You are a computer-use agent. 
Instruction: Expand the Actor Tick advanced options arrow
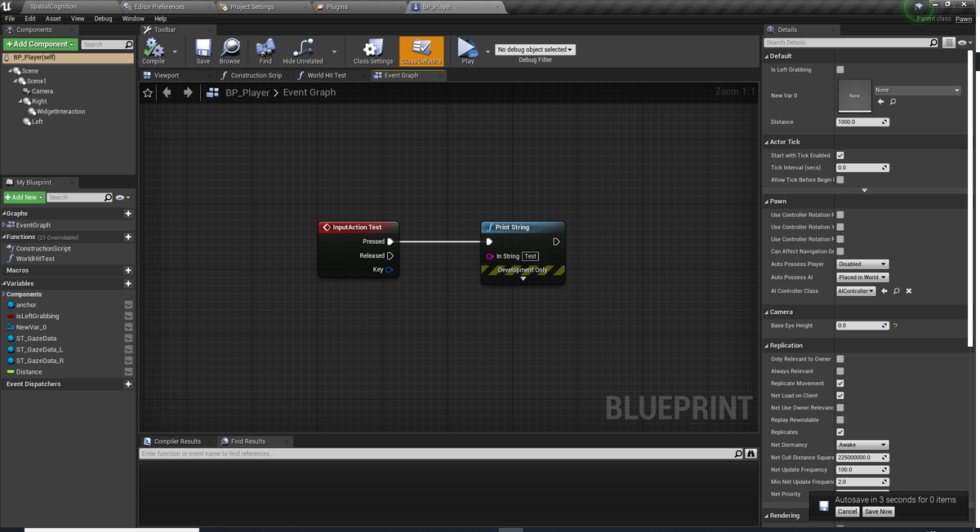coord(865,191)
